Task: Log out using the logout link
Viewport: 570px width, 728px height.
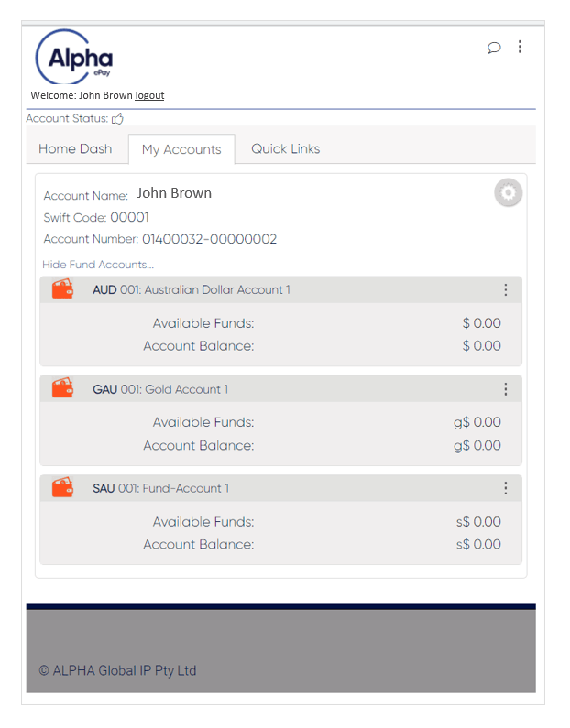Action: pyautogui.click(x=149, y=95)
